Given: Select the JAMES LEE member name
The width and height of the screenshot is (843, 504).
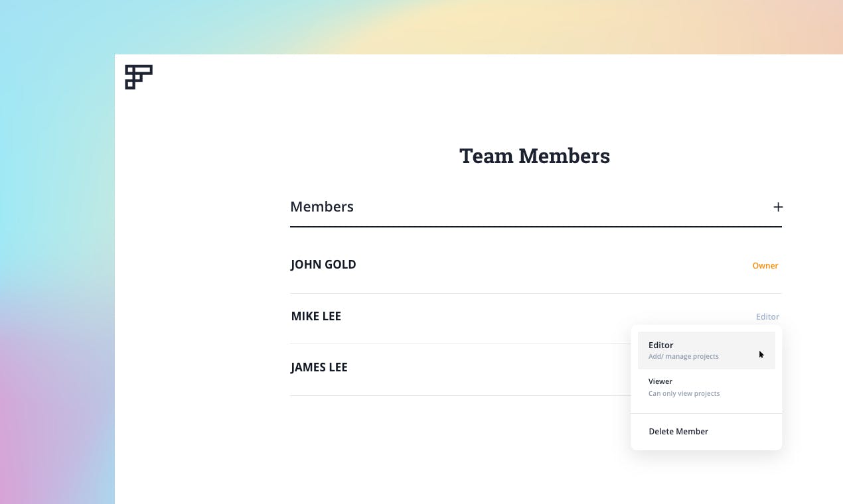Looking at the screenshot, I should click(x=319, y=367).
